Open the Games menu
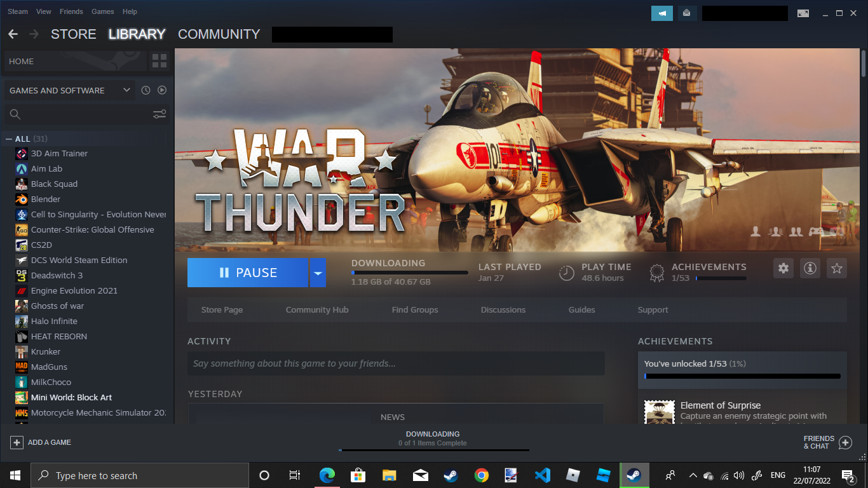 pos(102,11)
